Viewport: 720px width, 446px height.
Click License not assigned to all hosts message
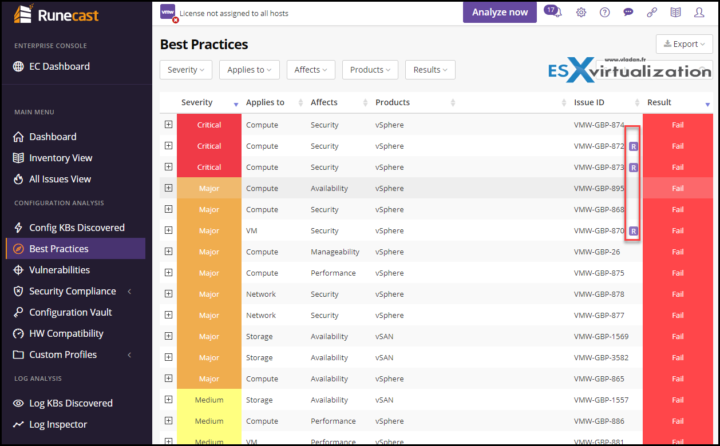click(x=234, y=13)
